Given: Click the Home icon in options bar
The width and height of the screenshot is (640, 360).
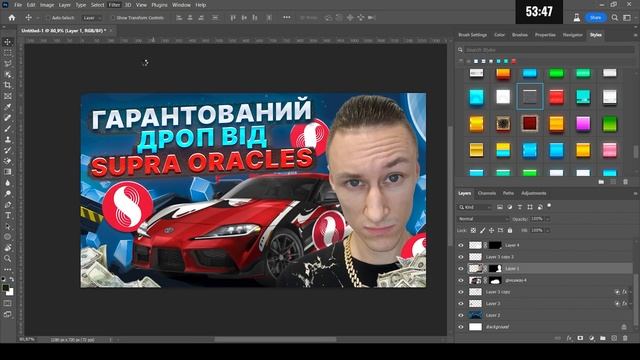Looking at the screenshot, I should [x=12, y=18].
